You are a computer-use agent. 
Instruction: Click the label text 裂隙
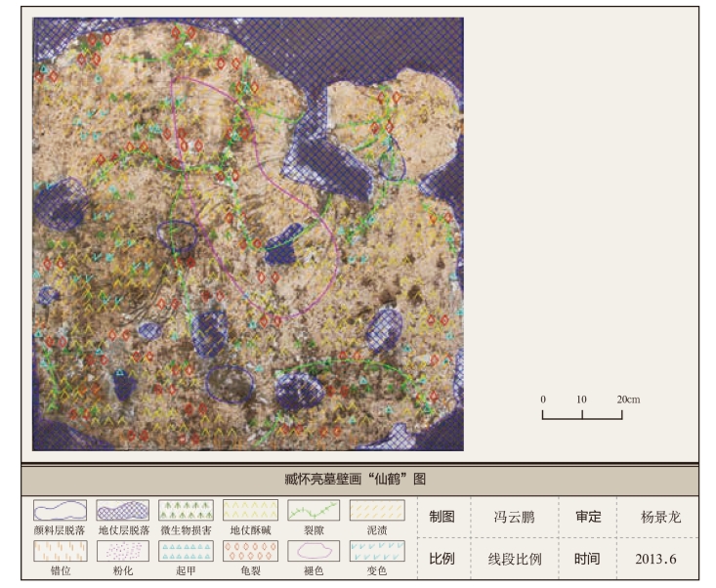[x=314, y=530]
